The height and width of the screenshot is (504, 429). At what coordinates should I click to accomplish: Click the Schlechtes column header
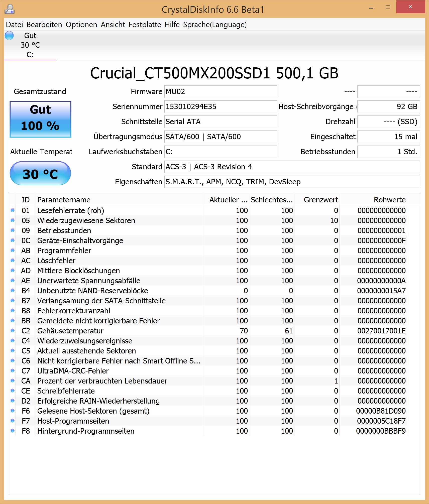[272, 200]
